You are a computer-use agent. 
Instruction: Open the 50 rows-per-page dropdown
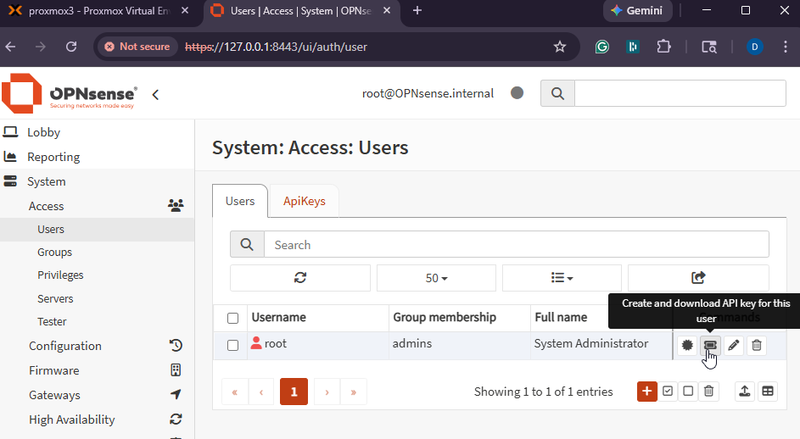[x=436, y=278]
